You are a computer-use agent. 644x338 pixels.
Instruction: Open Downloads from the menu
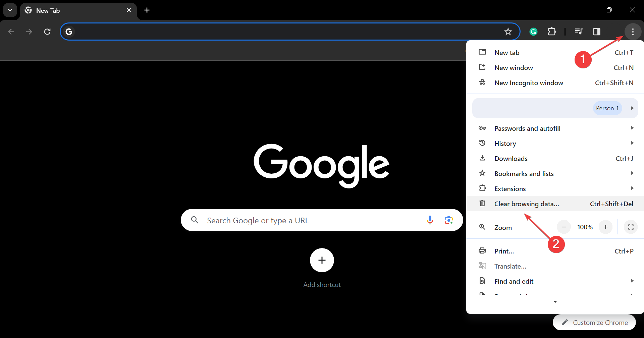point(555,159)
